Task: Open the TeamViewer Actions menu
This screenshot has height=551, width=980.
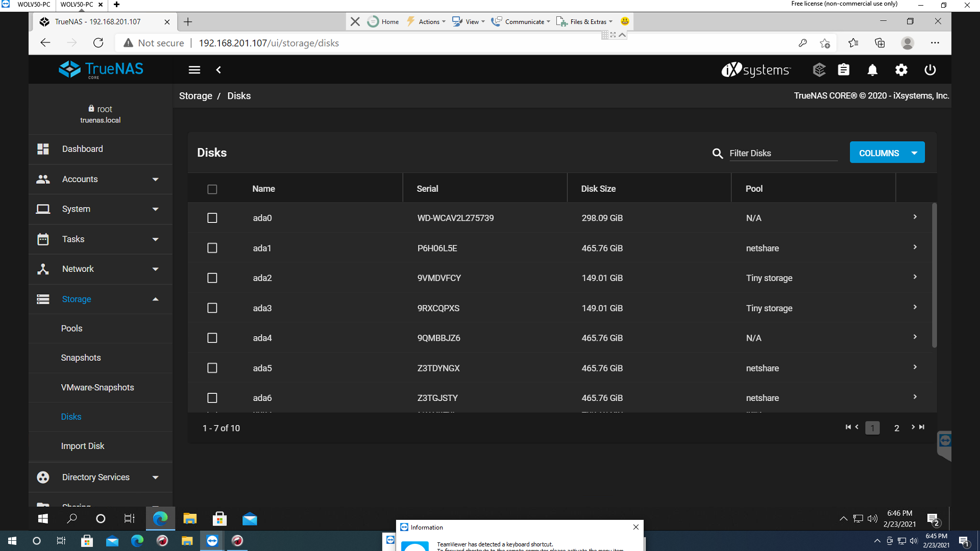Action: [x=426, y=21]
